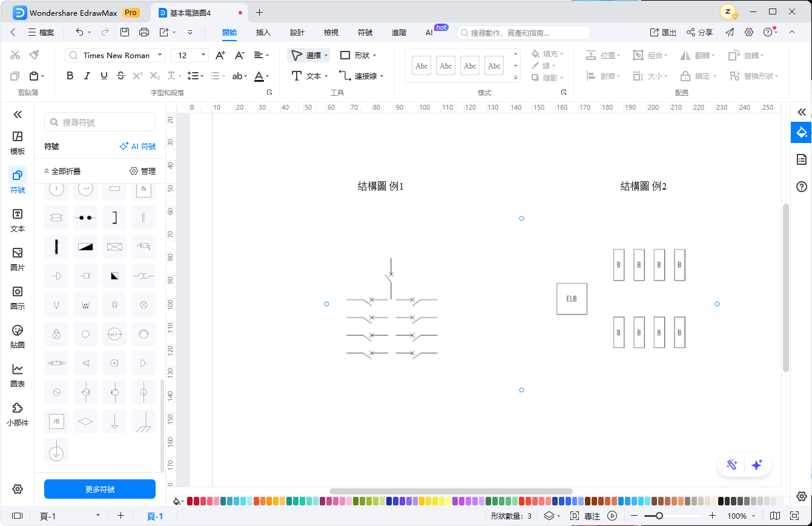Click the print icon in toolbar

coord(144,32)
